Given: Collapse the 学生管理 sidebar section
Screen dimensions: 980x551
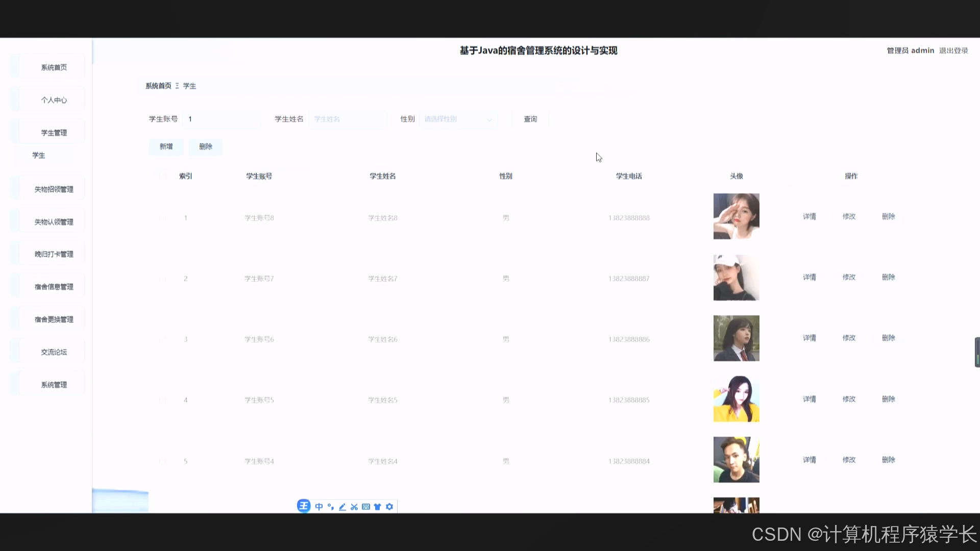Looking at the screenshot, I should coord(53,132).
